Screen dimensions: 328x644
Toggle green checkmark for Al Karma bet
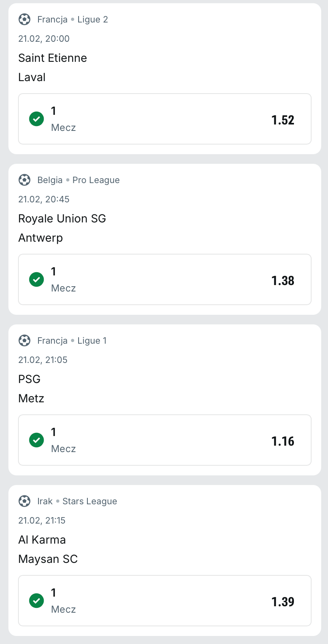36,601
